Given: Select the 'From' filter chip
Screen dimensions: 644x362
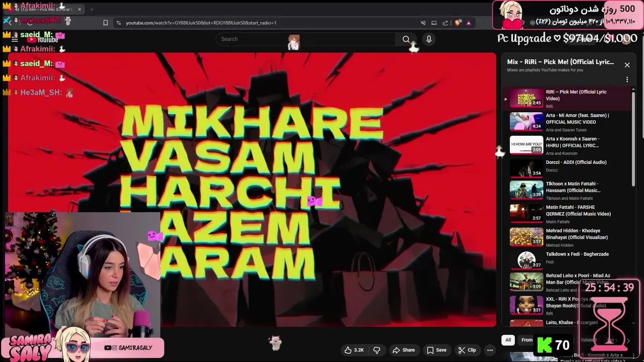Looking at the screenshot, I should tap(527, 340).
